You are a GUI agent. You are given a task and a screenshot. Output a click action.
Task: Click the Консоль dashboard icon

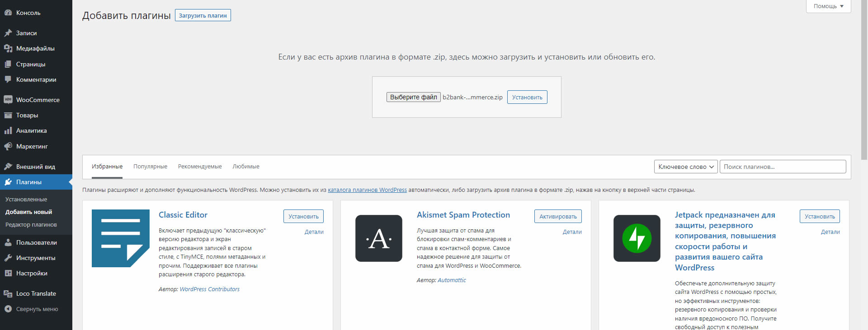click(x=8, y=13)
